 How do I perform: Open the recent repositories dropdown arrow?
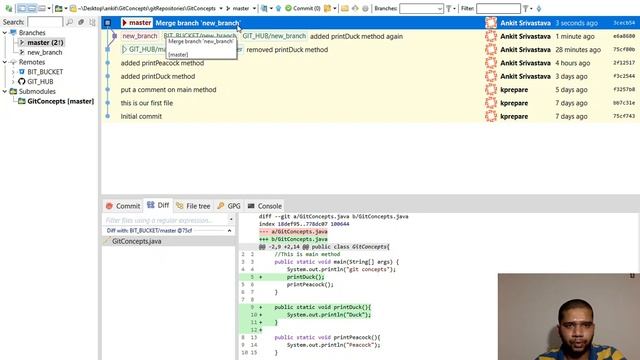pyautogui.click(x=66, y=9)
